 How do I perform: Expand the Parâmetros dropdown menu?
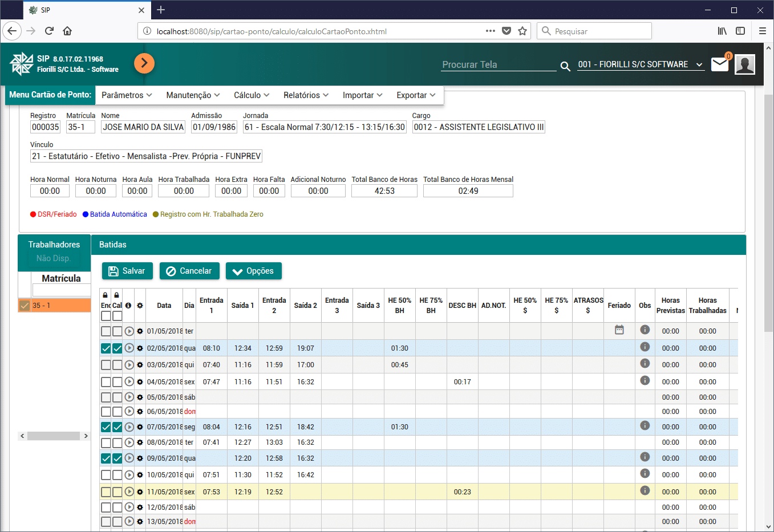pos(127,95)
